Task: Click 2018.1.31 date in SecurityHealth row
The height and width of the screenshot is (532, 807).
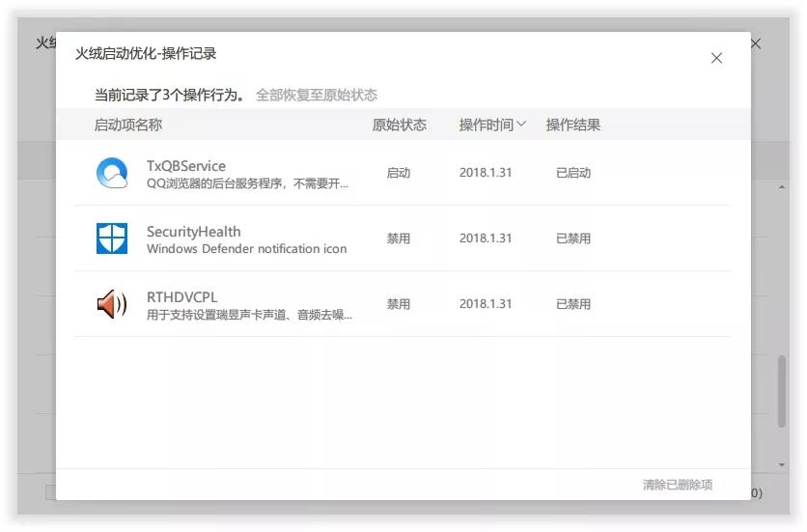Action: (486, 238)
